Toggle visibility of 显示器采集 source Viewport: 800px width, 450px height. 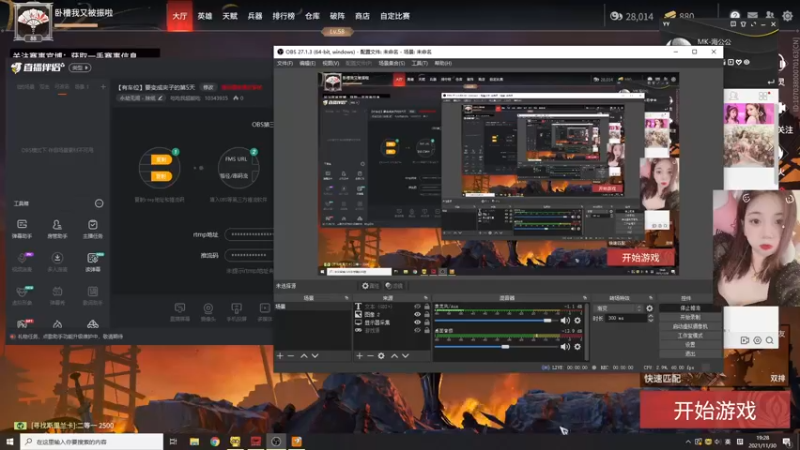pyautogui.click(x=417, y=322)
